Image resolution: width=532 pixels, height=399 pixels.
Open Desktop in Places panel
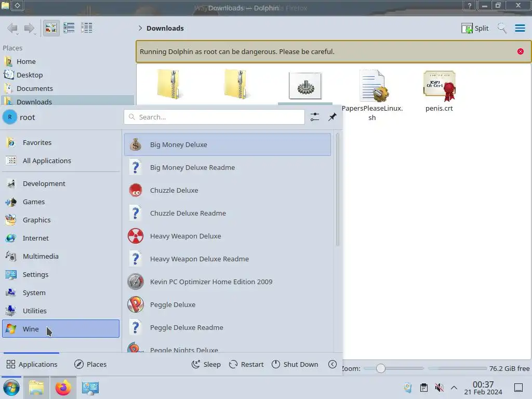[67, 75]
